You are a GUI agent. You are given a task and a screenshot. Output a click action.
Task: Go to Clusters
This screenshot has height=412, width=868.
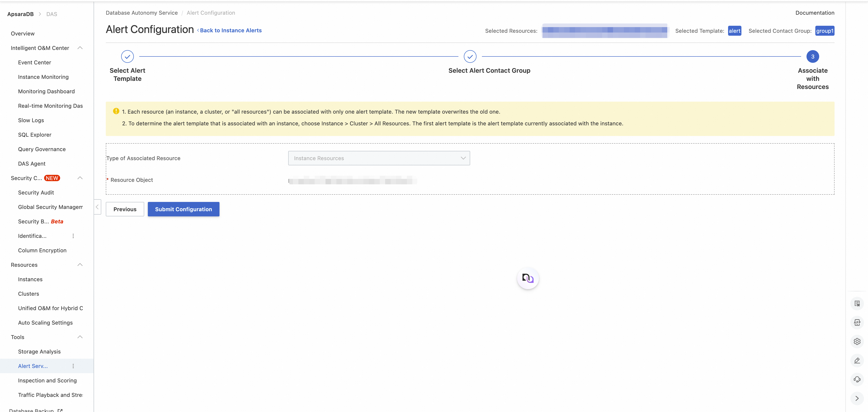[28, 294]
